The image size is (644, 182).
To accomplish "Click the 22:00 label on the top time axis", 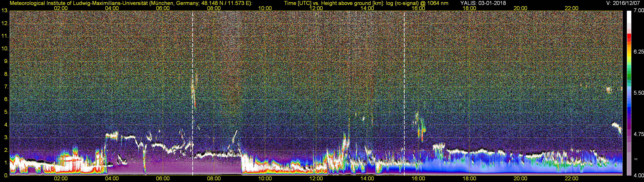I will [x=571, y=8].
